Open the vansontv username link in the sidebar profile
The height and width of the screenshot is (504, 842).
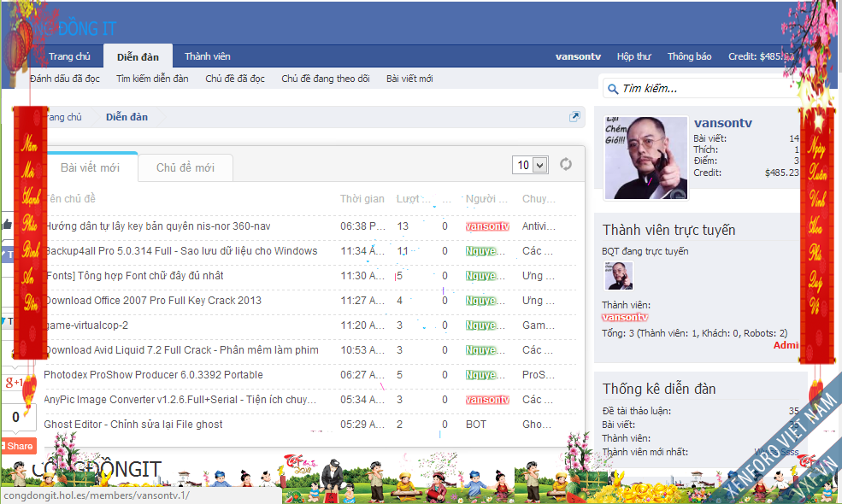coord(723,123)
